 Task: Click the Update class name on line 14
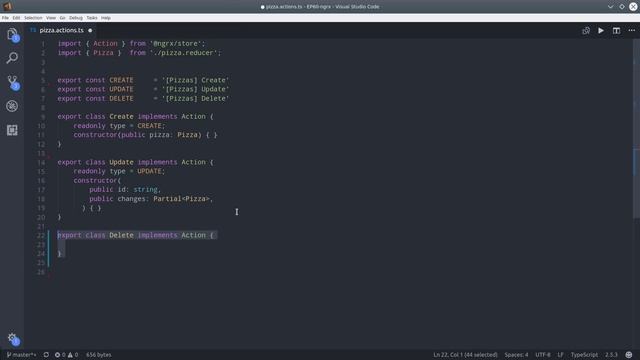(121, 162)
